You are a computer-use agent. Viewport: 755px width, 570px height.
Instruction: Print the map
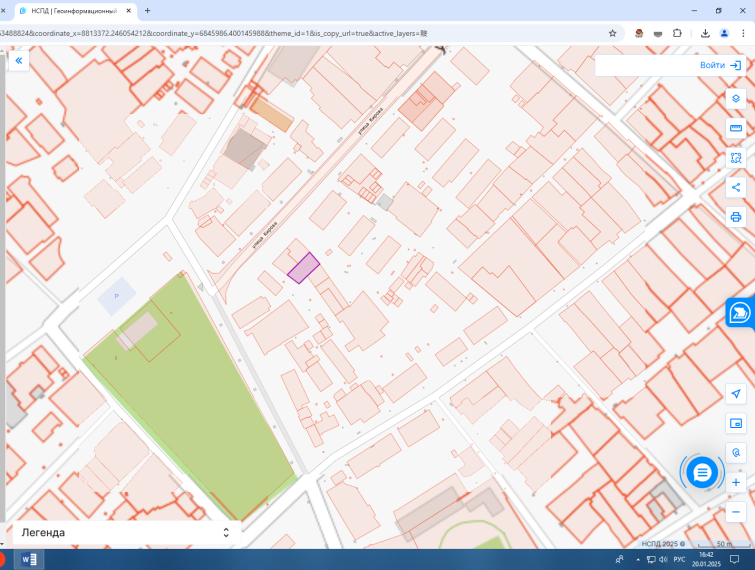(736, 217)
